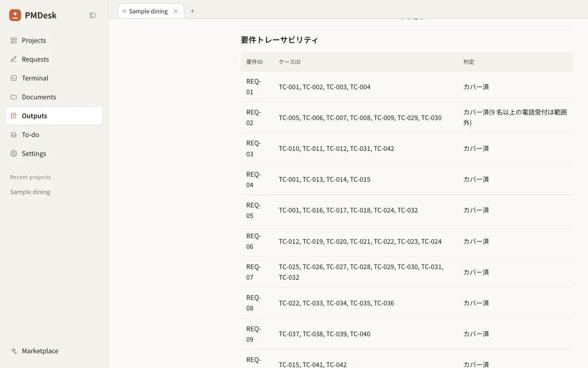Viewport: 588px width, 368px height.
Task: Open Projects in the sidebar
Action: pyautogui.click(x=54, y=40)
